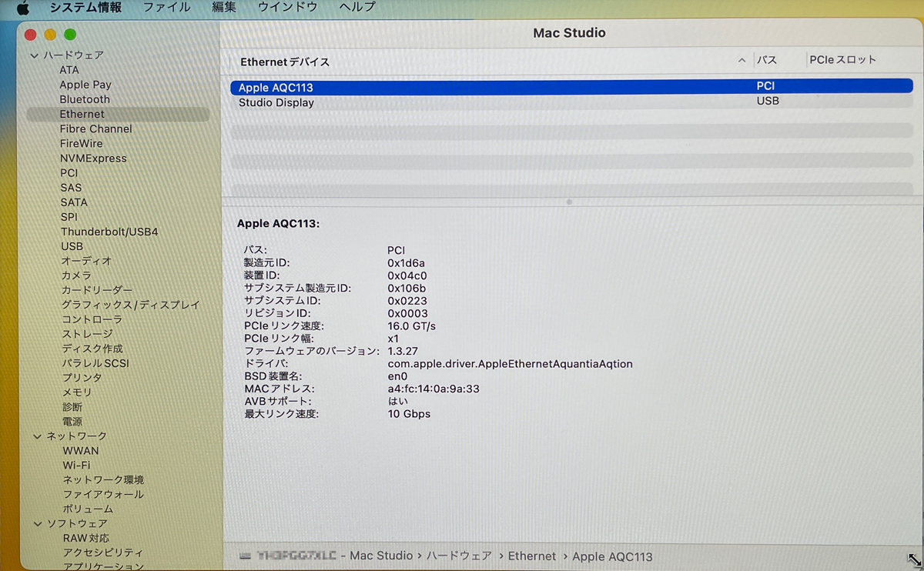This screenshot has height=571, width=924.
Task: Select Bluetooth in the sidebar
Action: [85, 99]
